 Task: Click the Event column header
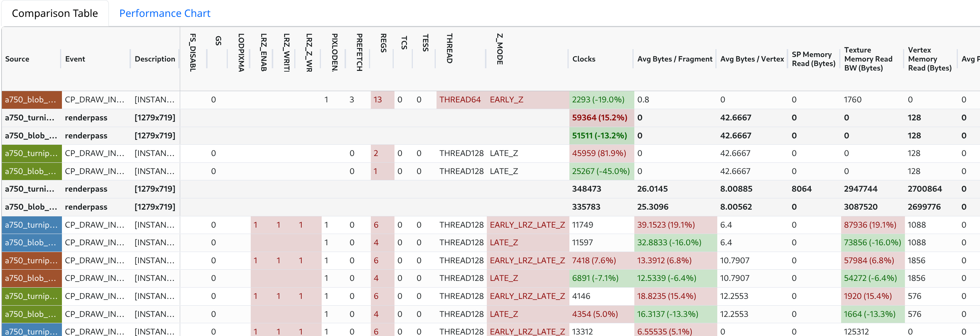point(75,59)
